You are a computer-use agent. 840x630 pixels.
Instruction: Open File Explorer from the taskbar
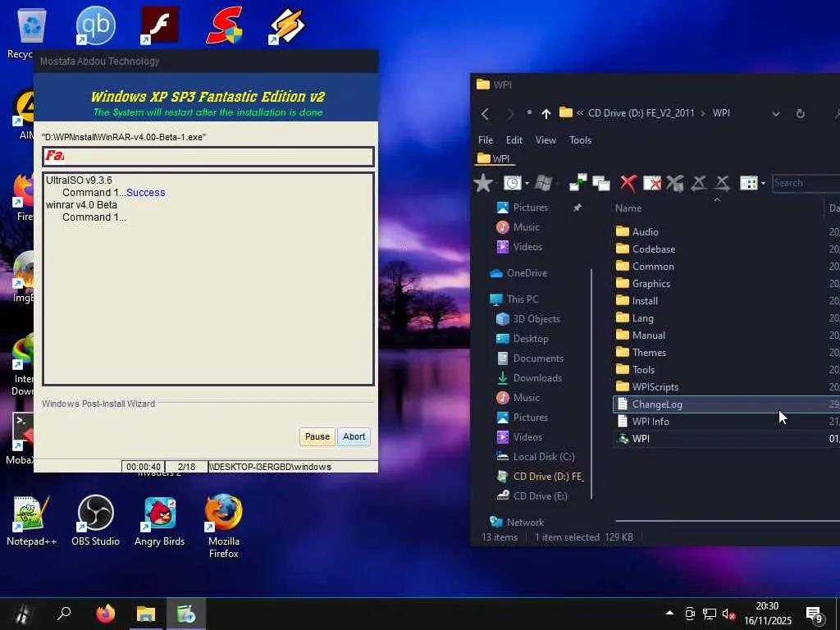pos(146,614)
